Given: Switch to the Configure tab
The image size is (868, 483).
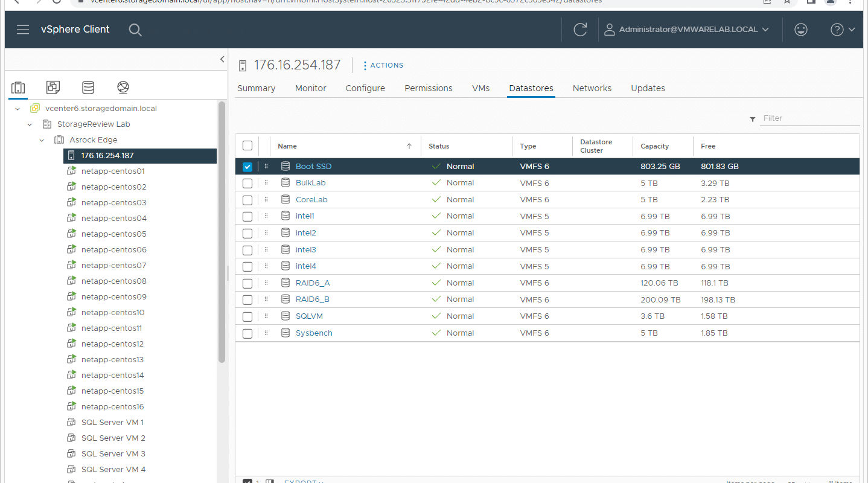Looking at the screenshot, I should [365, 88].
